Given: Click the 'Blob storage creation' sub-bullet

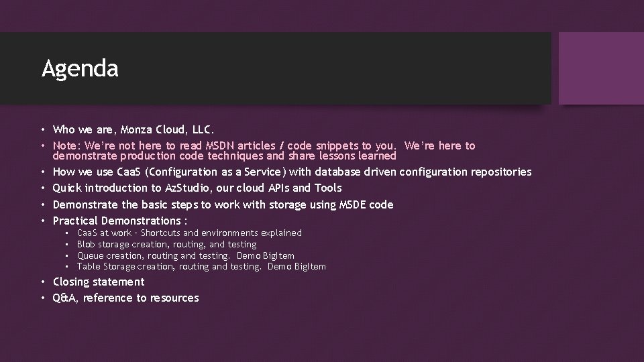Looking at the screenshot, I should [167, 244].
